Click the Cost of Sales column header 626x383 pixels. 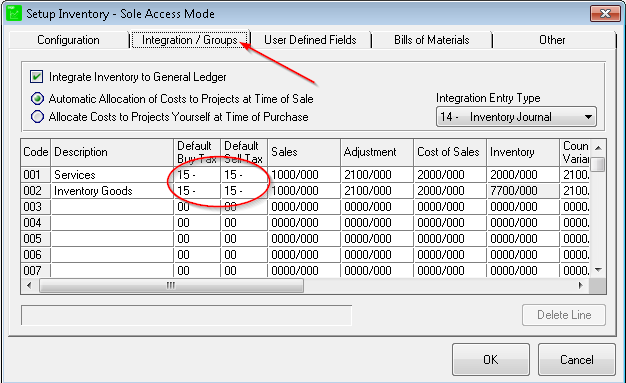coord(450,152)
